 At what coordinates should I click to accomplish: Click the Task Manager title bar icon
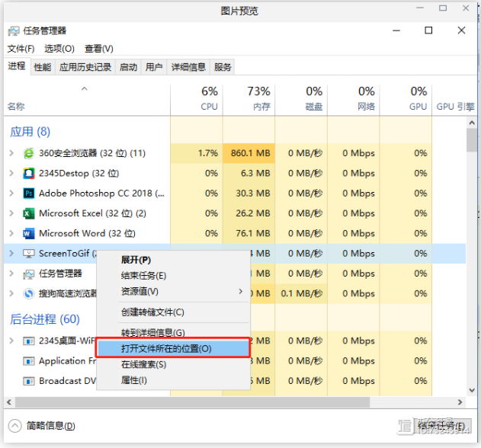[x=14, y=31]
